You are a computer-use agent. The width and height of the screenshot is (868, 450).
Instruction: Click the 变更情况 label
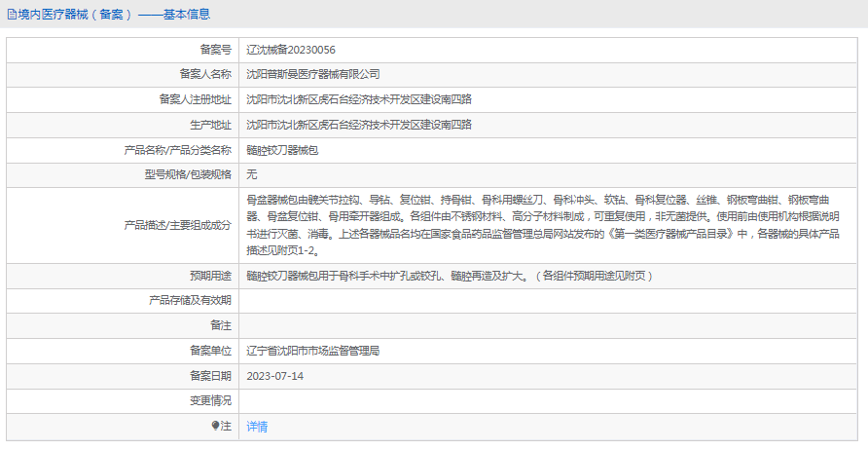click(210, 400)
